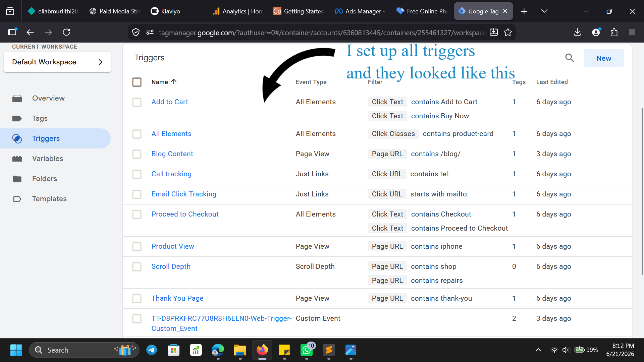Open the browser account profile icon
Image resolution: width=644 pixels, height=362 pixels.
(596, 32)
